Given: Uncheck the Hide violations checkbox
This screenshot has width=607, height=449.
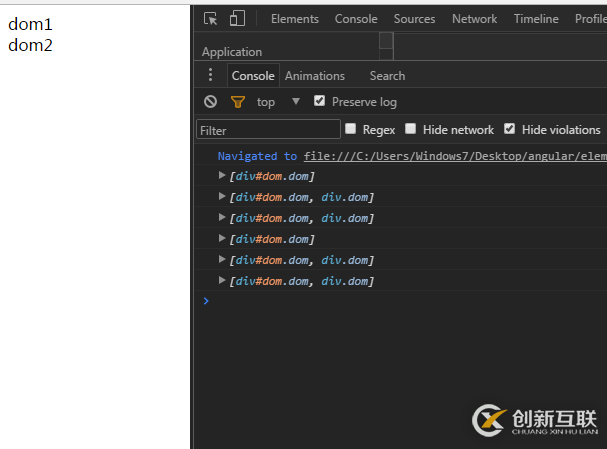Looking at the screenshot, I should [510, 129].
